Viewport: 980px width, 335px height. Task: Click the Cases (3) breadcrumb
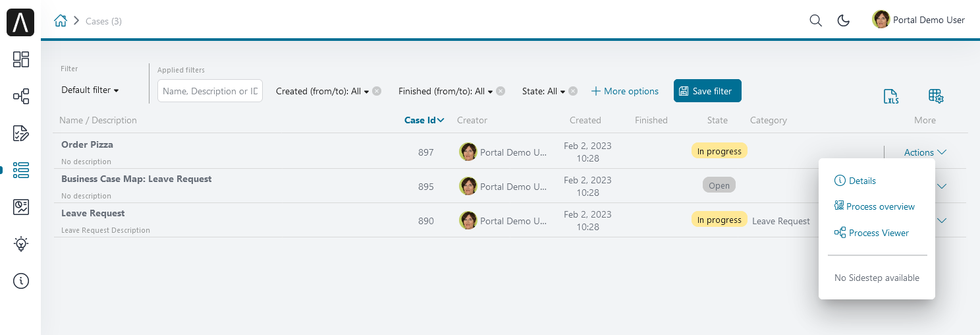(103, 21)
